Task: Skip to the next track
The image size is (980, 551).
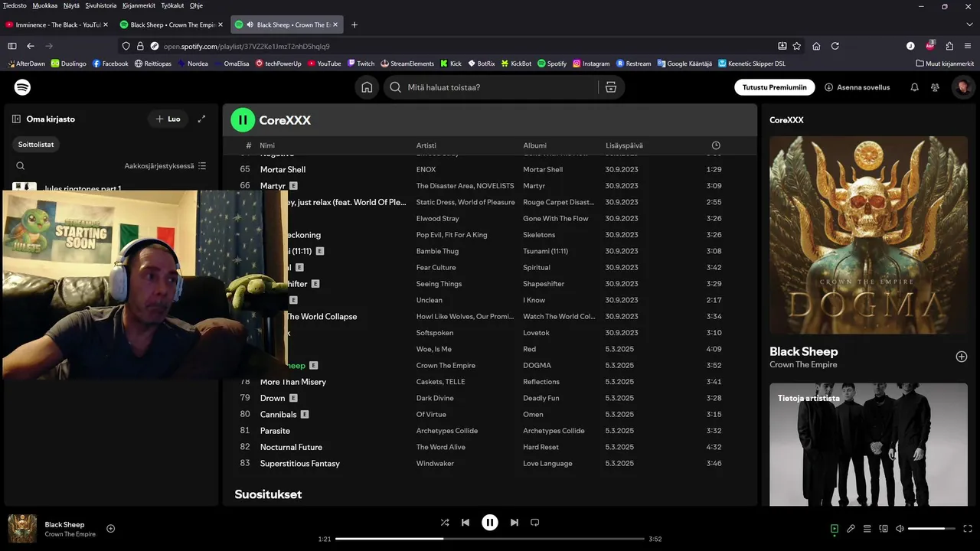Action: [514, 523]
